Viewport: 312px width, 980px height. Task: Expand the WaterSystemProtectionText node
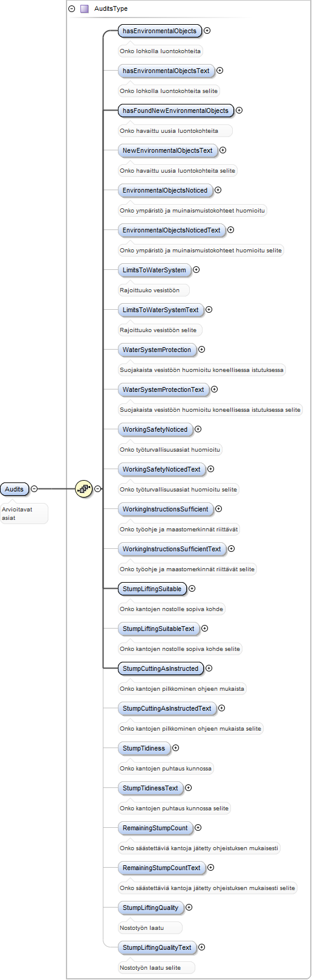coord(215,389)
